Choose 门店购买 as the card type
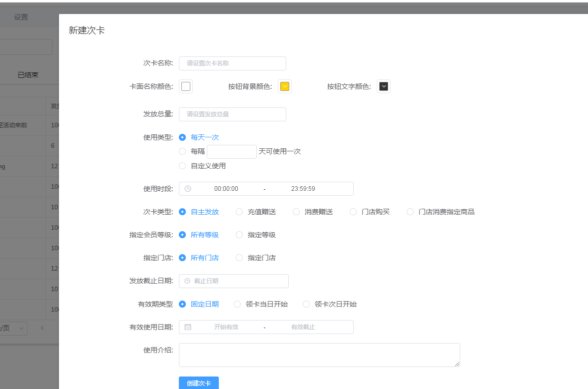Image resolution: width=588 pixels, height=389 pixels. [x=353, y=212]
